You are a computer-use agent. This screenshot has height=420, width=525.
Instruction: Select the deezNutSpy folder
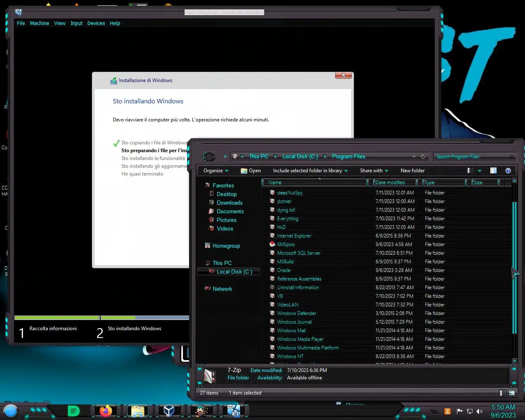click(290, 193)
